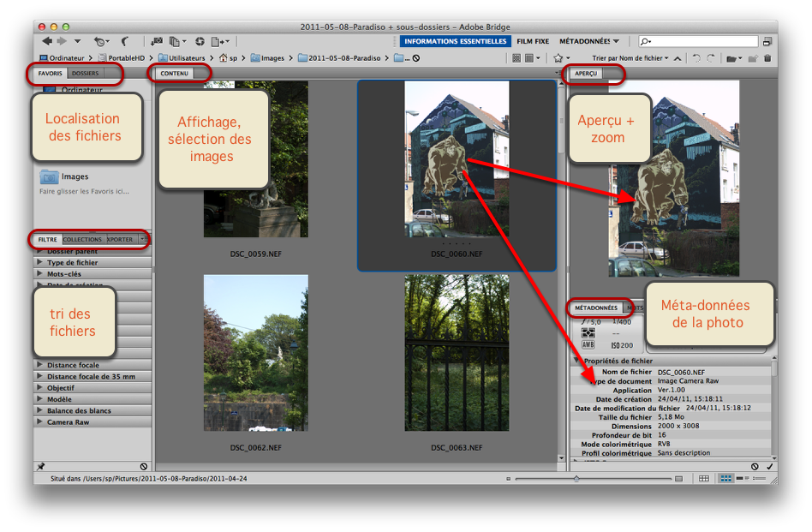
Task: Click larger thumbnail size icon
Action: tap(679, 479)
